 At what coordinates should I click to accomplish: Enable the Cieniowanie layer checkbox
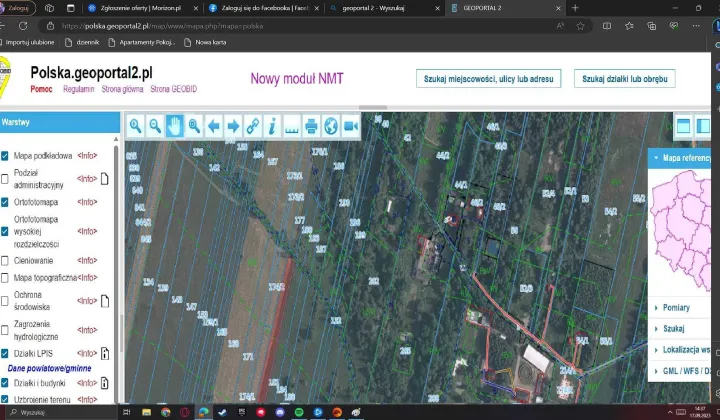[6, 260]
